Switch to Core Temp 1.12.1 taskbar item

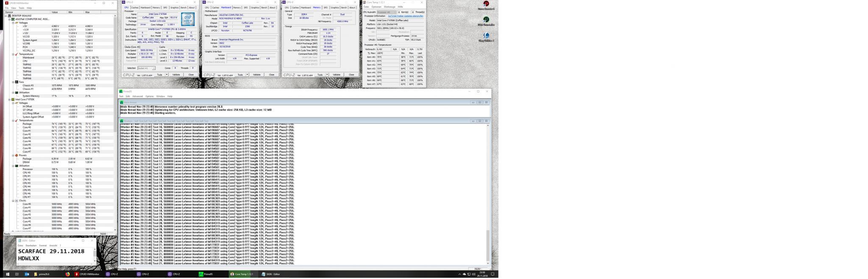pyautogui.click(x=244, y=274)
